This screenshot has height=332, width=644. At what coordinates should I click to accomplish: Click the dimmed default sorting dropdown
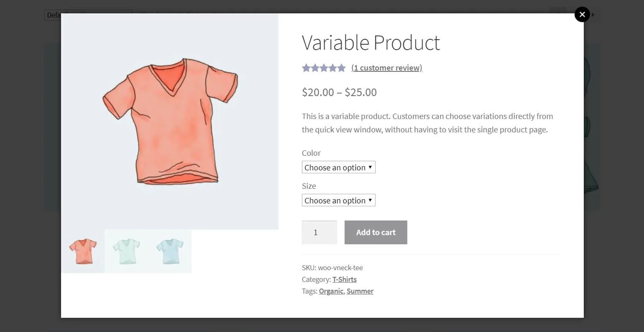tap(53, 15)
